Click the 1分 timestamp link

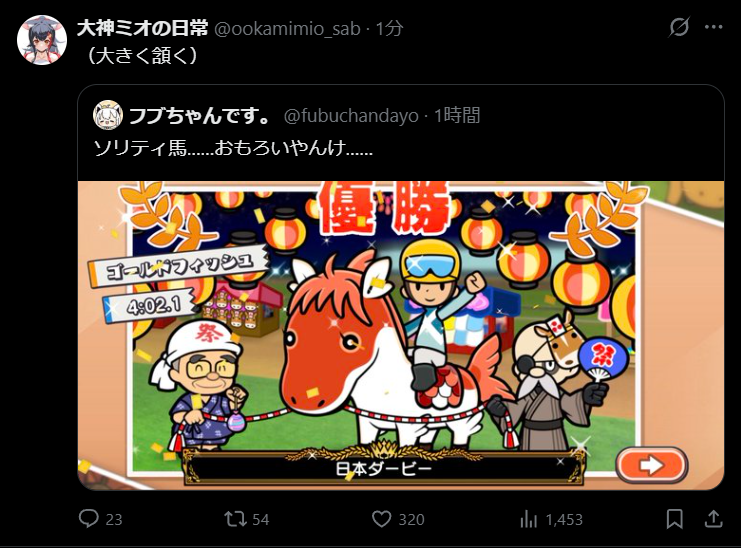point(389,29)
